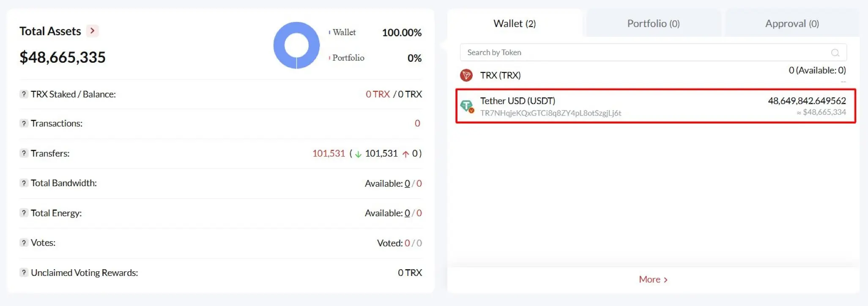Screen dimensions: 868x306
Task: Click help icon next to Total Energy
Action: 24,213
